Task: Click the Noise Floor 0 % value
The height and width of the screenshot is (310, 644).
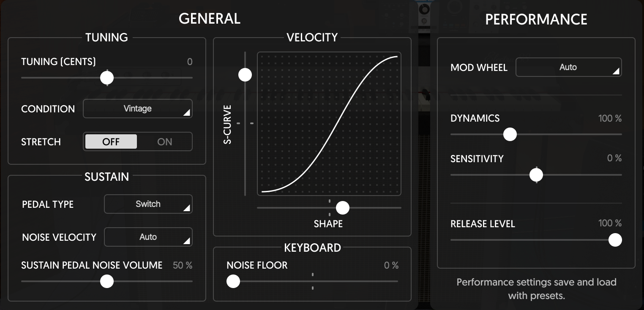Action: click(x=391, y=265)
